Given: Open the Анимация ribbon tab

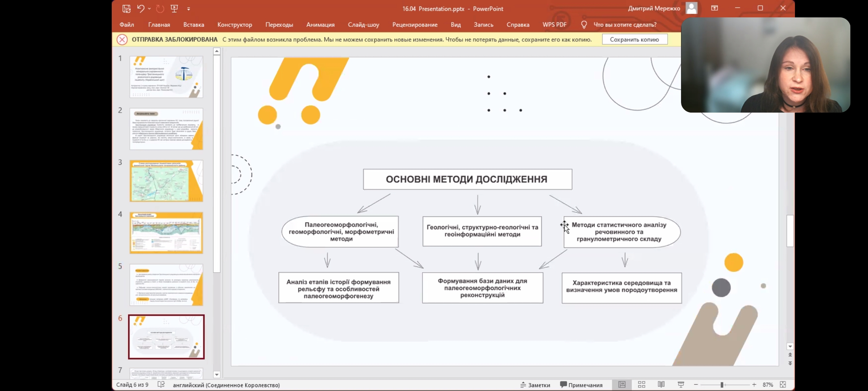Looking at the screenshot, I should pos(320,25).
